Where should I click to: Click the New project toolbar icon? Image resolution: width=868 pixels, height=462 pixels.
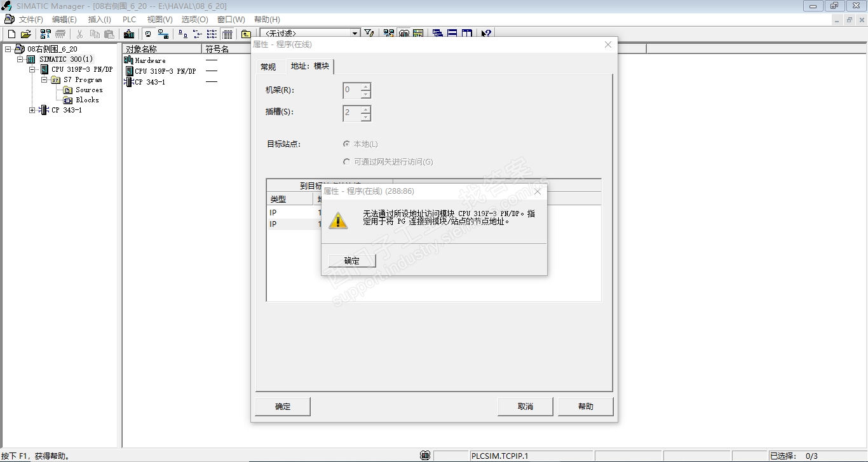[x=11, y=34]
